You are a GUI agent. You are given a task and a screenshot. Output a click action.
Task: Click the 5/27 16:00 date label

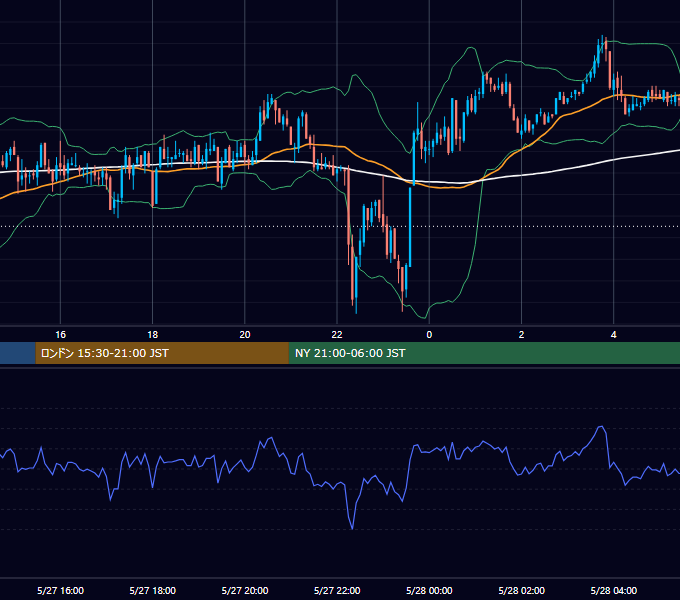pos(60,590)
